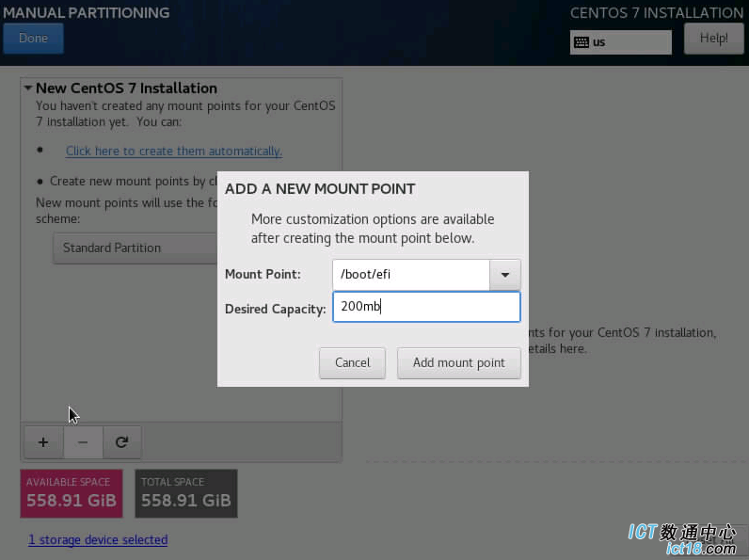This screenshot has height=560, width=749.
Task: Click the plus icon to add mount point
Action: pyautogui.click(x=43, y=442)
